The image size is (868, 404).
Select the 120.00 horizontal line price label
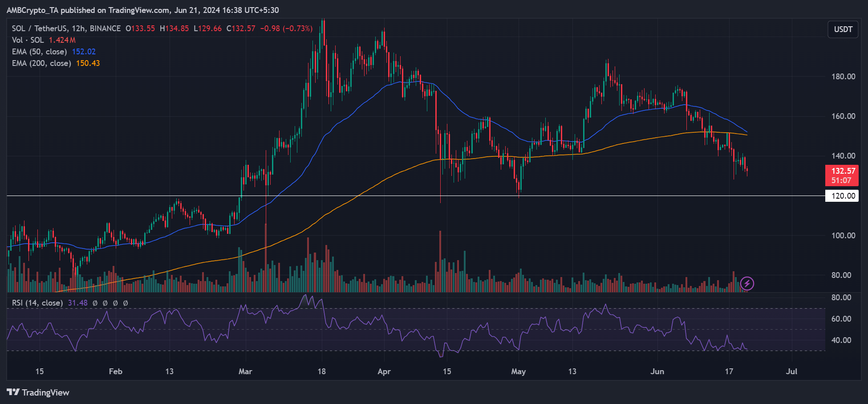click(x=842, y=196)
